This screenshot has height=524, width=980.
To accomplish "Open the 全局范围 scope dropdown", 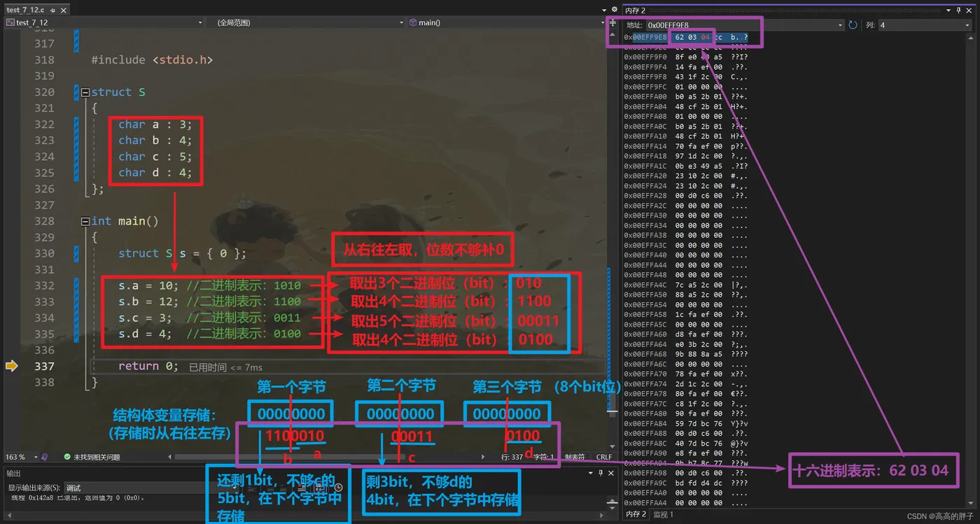I will tap(306, 23).
